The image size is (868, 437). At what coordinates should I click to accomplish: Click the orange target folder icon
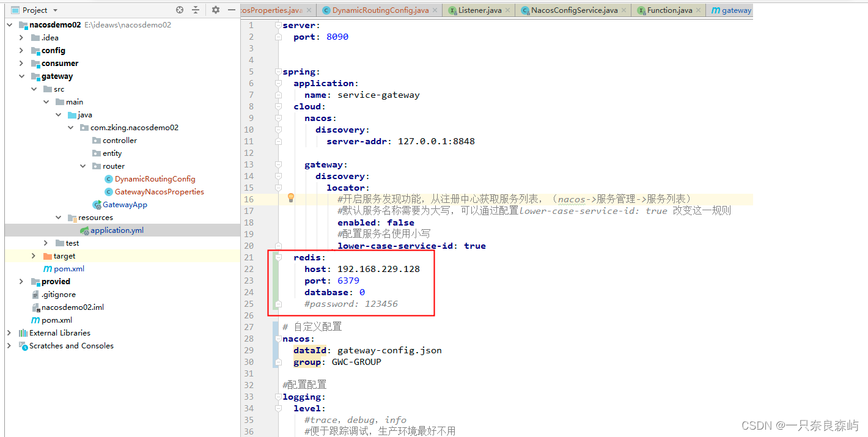tap(48, 256)
